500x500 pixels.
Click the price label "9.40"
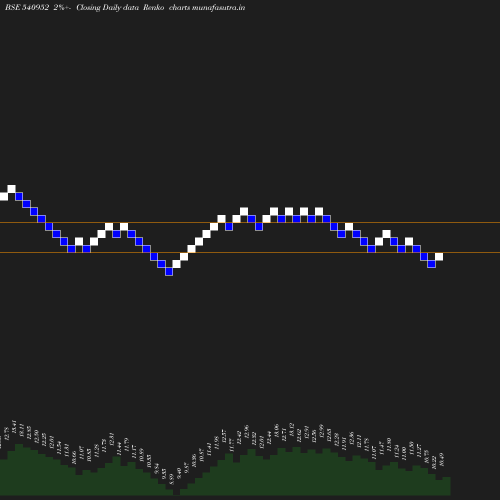[179, 473]
